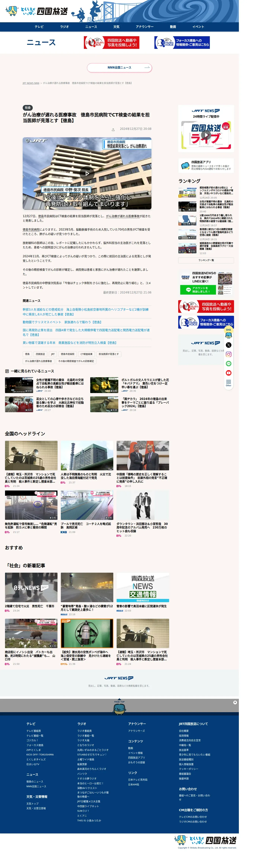This screenshot has width=253, height=868.
Task: Open the イベント navigation menu
Action: pos(198,27)
